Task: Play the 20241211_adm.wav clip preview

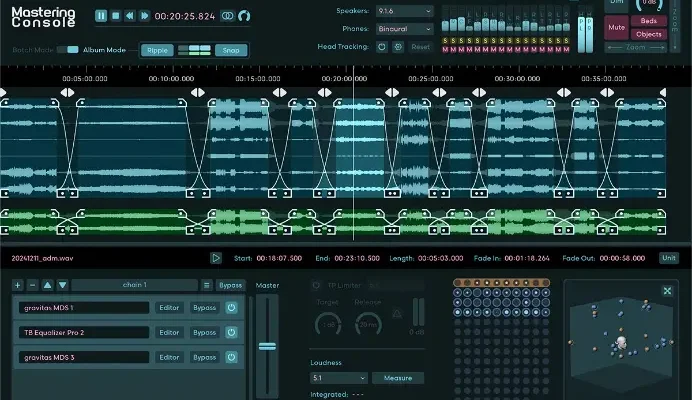Action: point(216,257)
